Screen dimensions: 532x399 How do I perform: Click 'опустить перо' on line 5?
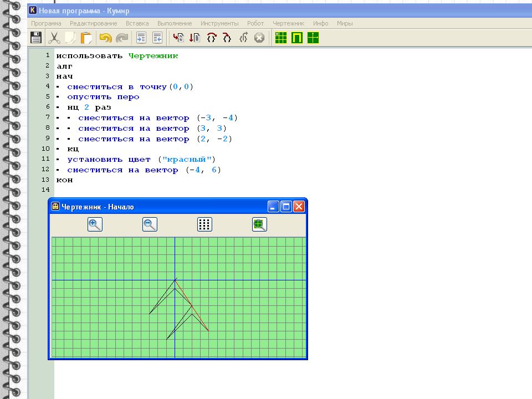tap(103, 97)
